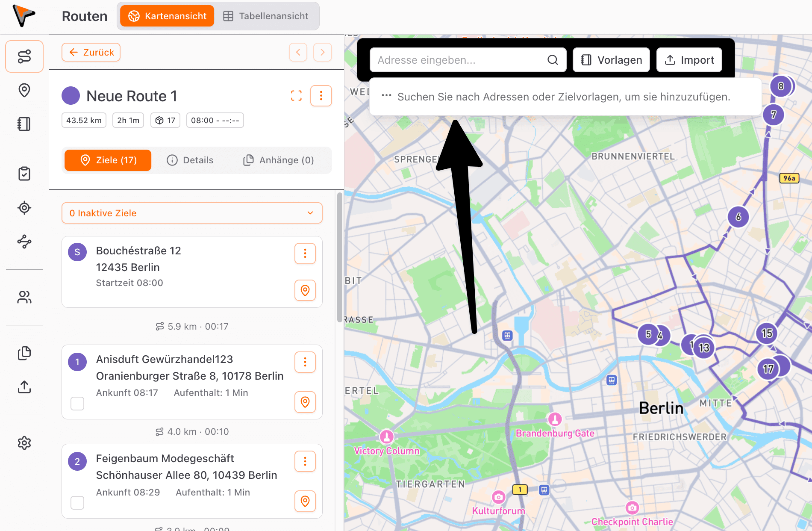Open the routes icon in sidebar
This screenshot has width=812, height=531.
pos(24,56)
